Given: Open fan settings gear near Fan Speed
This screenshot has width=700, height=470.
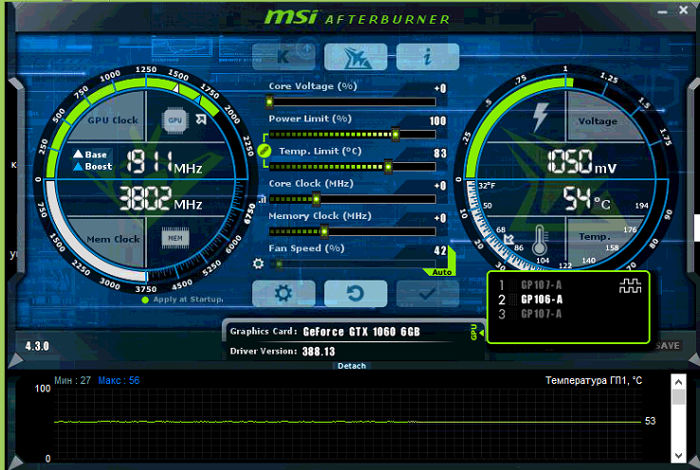Looking at the screenshot, I should (258, 263).
